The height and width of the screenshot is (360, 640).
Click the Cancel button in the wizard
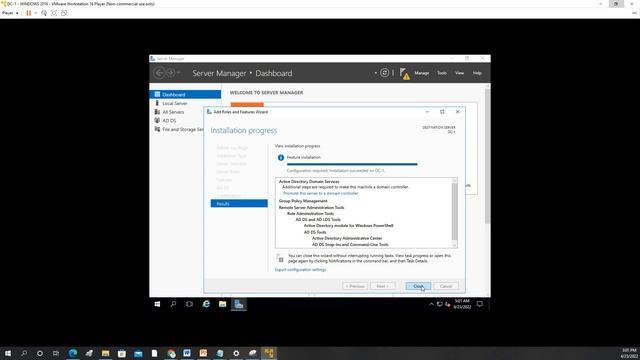point(446,286)
